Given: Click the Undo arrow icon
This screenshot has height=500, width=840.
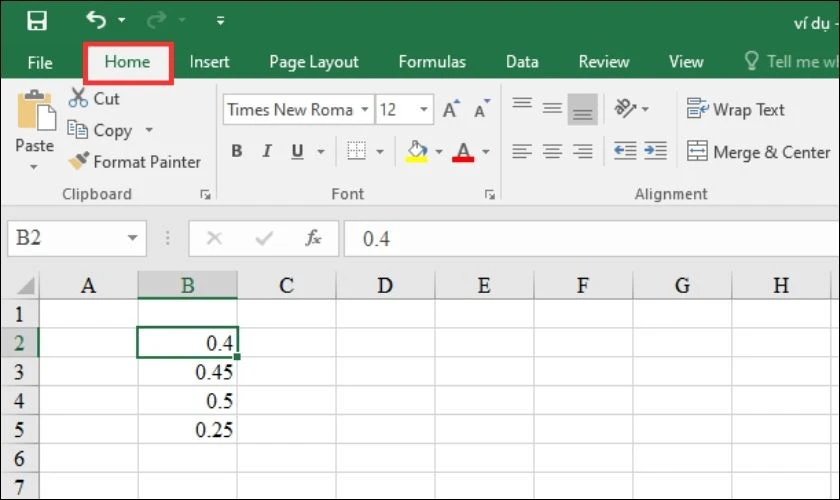Looking at the screenshot, I should (x=96, y=20).
